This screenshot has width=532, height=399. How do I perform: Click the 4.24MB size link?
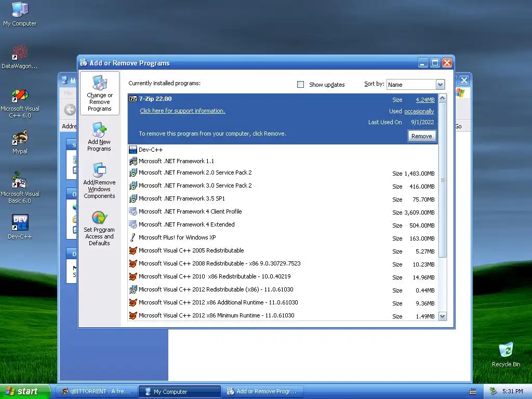click(425, 100)
